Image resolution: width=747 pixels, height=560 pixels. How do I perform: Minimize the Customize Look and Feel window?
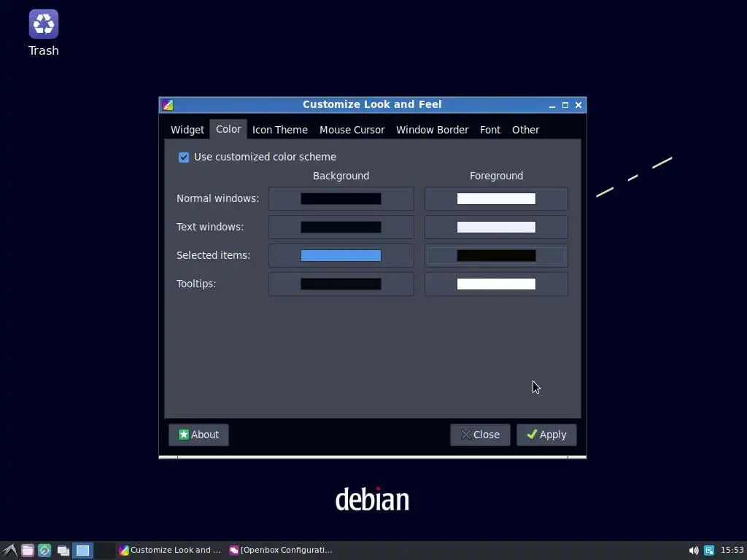[552, 105]
